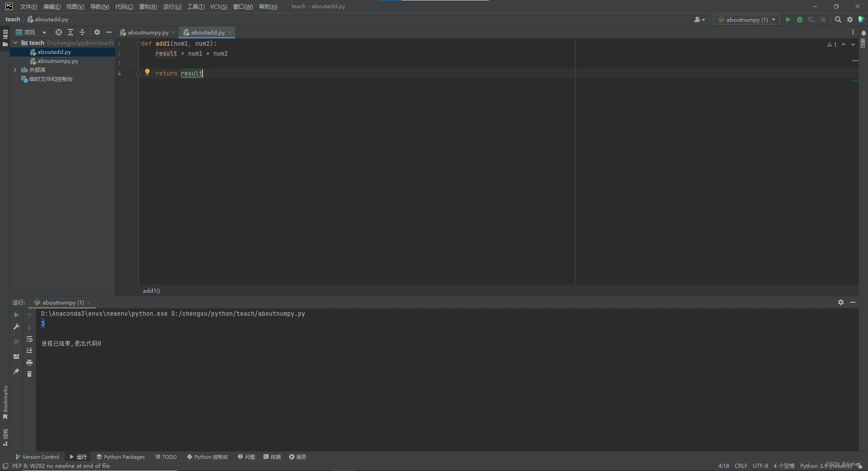868x471 pixels.
Task: Click the yellow intention lightbulb
Action: point(147,72)
